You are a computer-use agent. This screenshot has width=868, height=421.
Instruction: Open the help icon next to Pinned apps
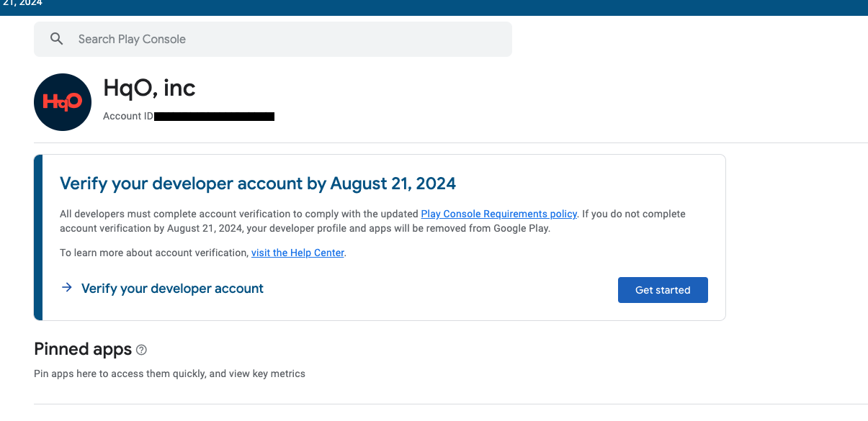coord(141,350)
